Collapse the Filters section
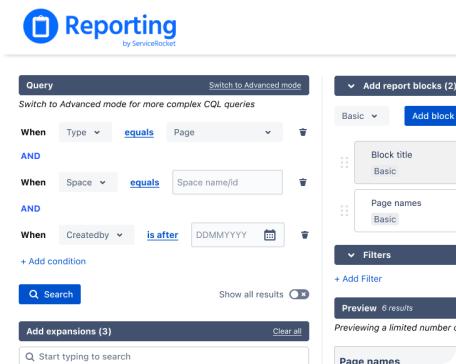 [351, 255]
